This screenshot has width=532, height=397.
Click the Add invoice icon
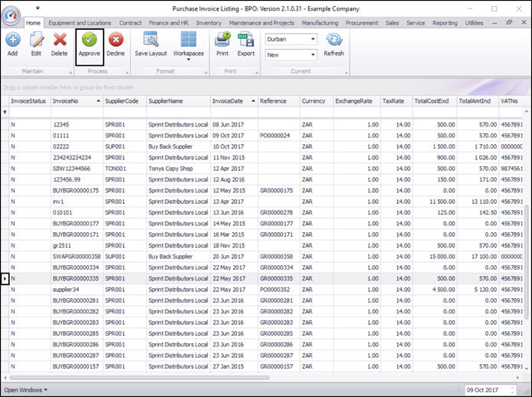coord(12,43)
